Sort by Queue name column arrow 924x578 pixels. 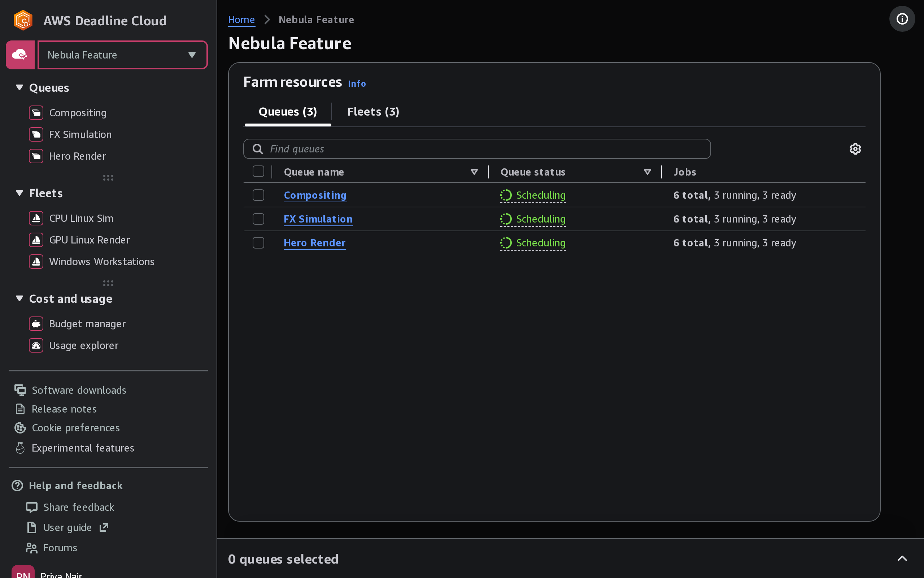(474, 172)
